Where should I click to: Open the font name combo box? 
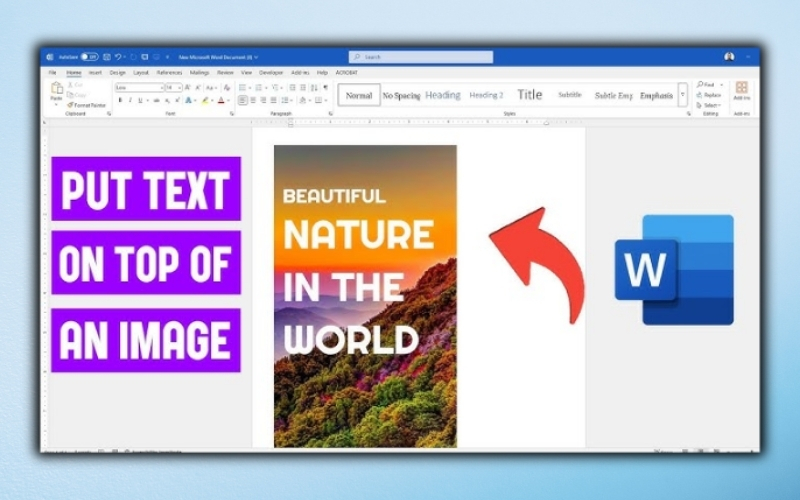pyautogui.click(x=139, y=88)
